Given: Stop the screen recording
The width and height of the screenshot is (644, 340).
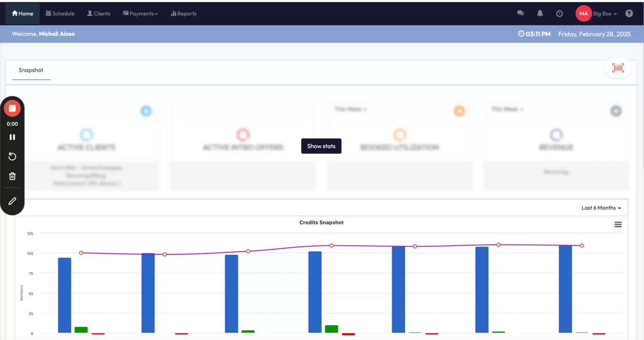Looking at the screenshot, I should (x=12, y=109).
